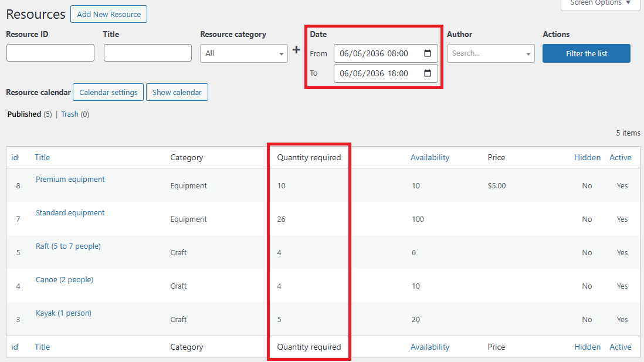Click id 8 in Premium equipment row

pos(18,186)
